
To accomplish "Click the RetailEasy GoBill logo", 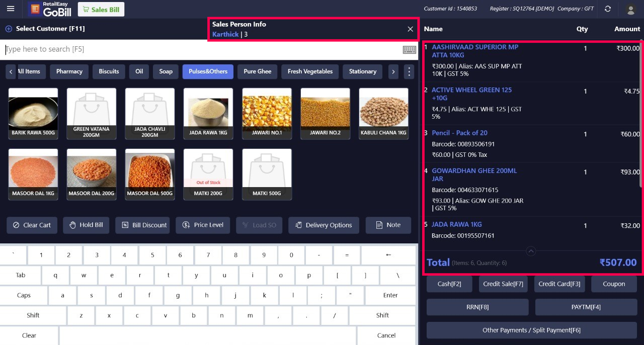I will [x=50, y=9].
